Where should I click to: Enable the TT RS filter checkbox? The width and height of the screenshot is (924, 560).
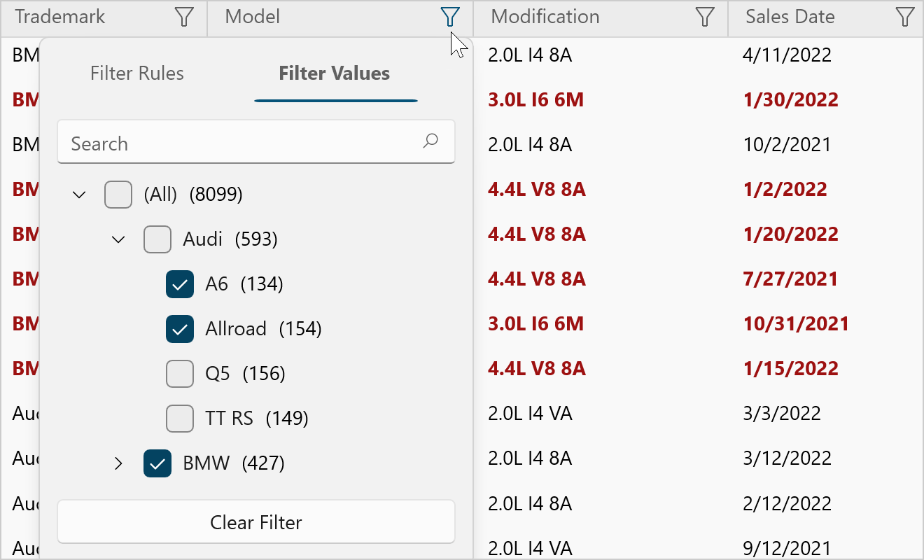(180, 419)
